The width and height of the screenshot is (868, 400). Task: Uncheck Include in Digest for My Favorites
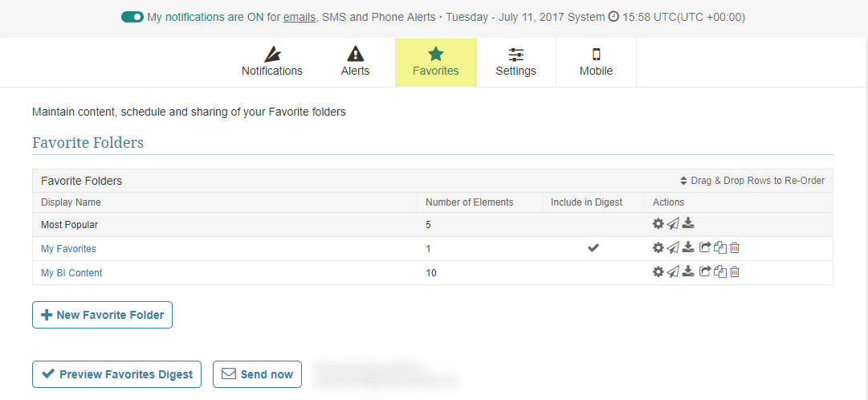coord(593,248)
